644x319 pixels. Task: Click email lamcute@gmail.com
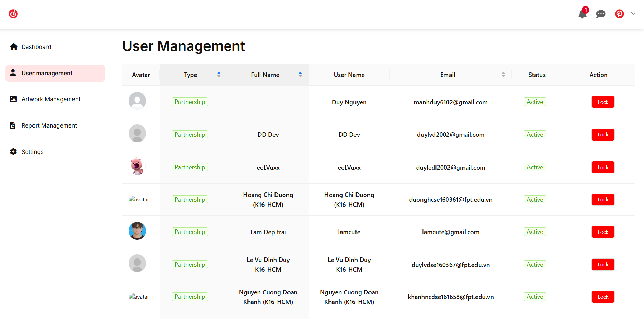point(451,232)
